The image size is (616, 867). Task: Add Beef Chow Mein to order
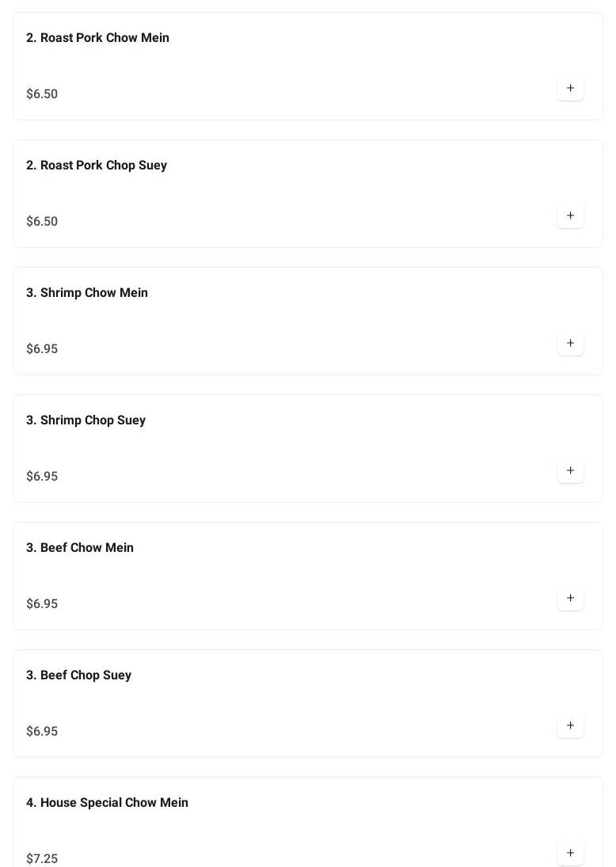(570, 598)
